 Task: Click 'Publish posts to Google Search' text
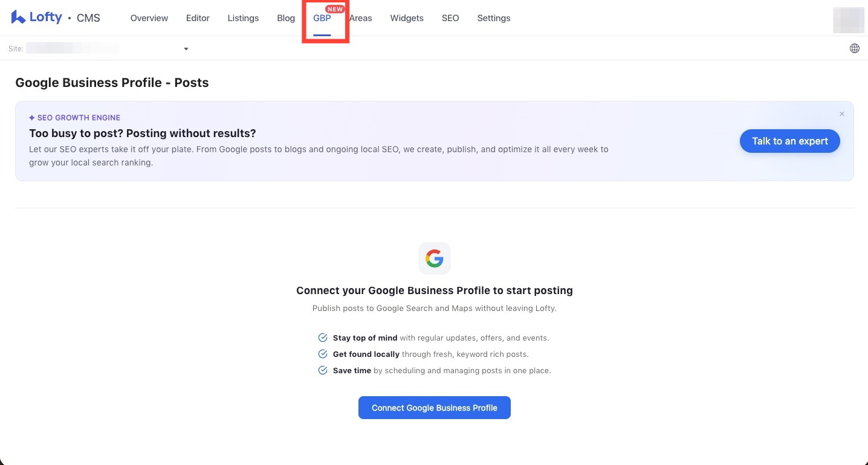pyautogui.click(x=435, y=308)
